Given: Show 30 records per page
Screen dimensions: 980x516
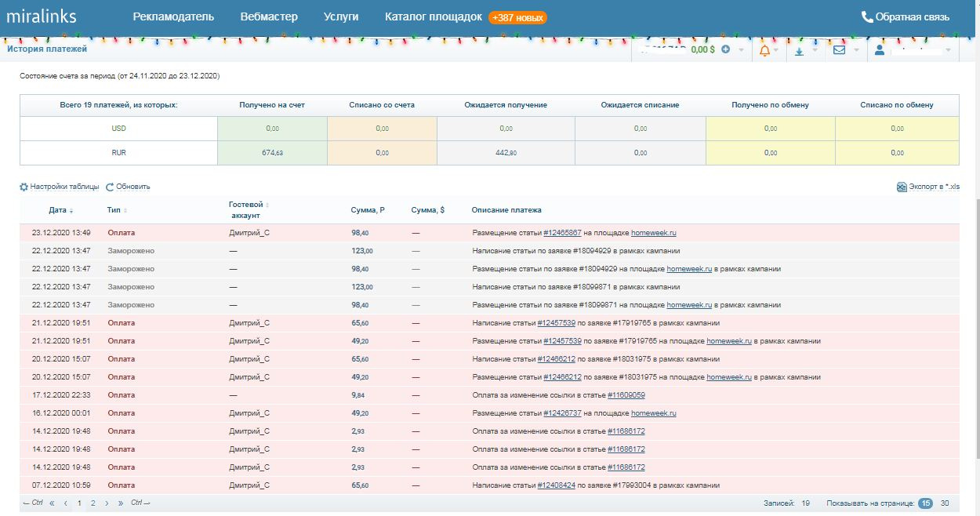Looking at the screenshot, I should [945, 503].
